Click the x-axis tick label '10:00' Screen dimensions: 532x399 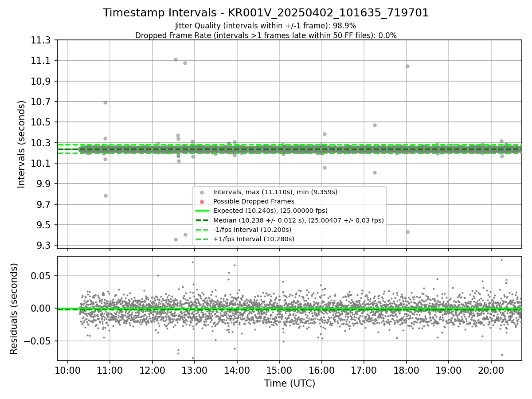tap(67, 371)
